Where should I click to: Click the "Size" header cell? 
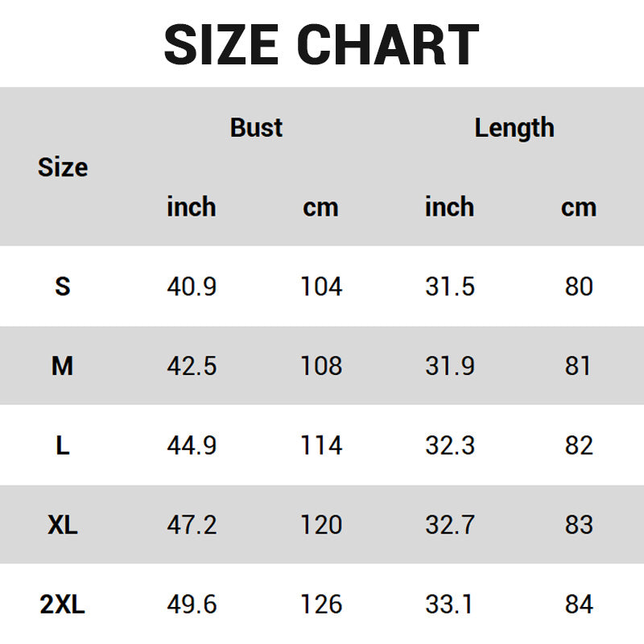63,167
